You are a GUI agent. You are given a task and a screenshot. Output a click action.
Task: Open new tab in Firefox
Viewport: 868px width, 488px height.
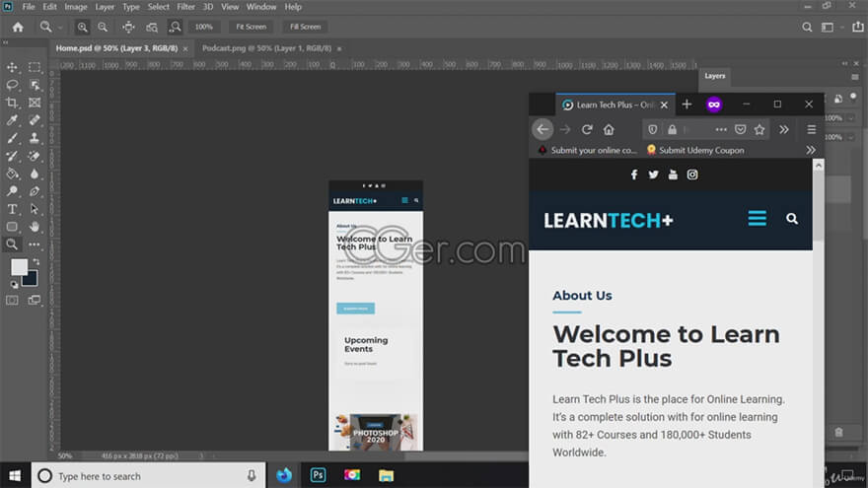coord(687,105)
